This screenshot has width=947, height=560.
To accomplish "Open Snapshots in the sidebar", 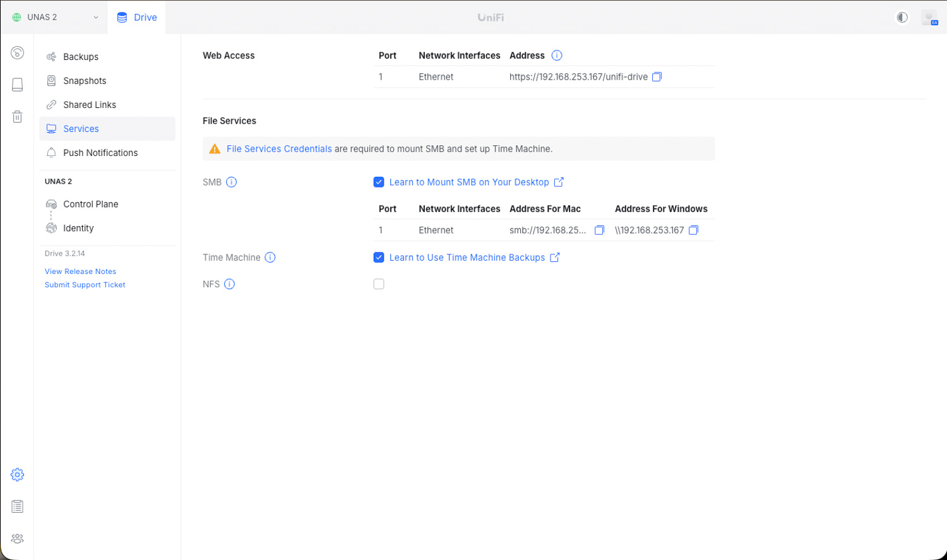I will [x=85, y=81].
